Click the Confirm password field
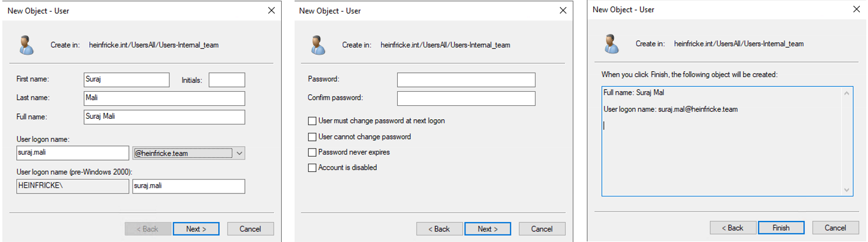This screenshot has height=242, width=868. pyautogui.click(x=466, y=98)
